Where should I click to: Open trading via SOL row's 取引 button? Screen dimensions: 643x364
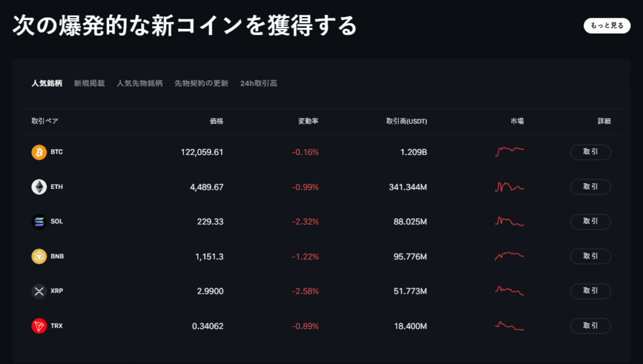pyautogui.click(x=590, y=222)
